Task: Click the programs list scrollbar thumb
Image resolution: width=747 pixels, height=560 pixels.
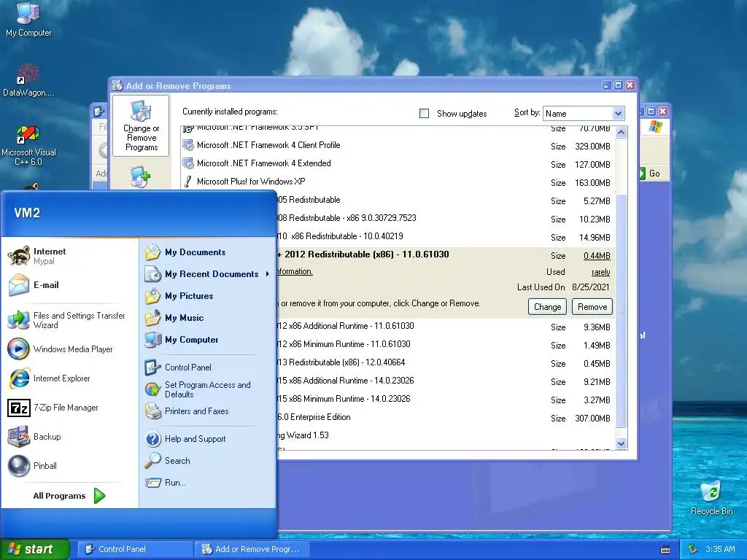Action: 622,311
